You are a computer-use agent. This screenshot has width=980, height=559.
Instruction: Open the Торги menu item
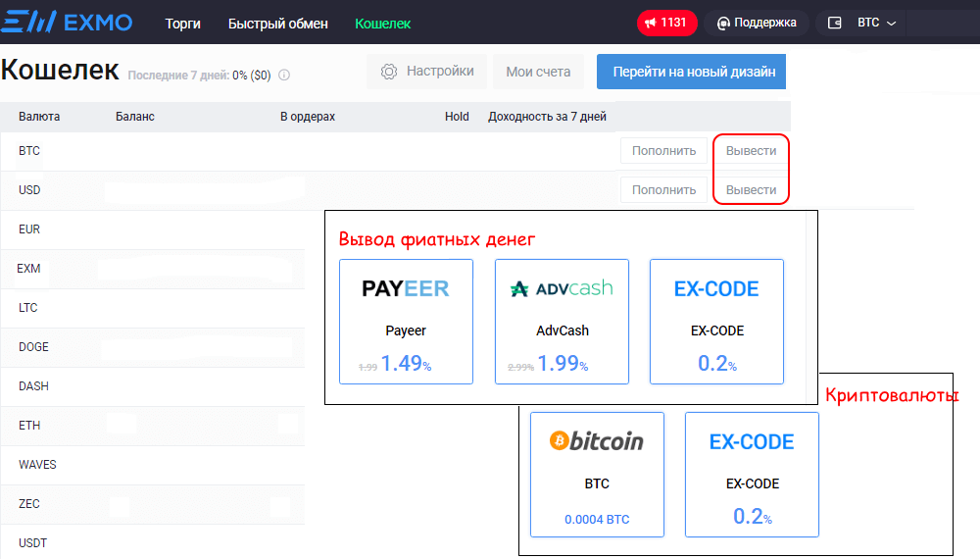pyautogui.click(x=183, y=24)
